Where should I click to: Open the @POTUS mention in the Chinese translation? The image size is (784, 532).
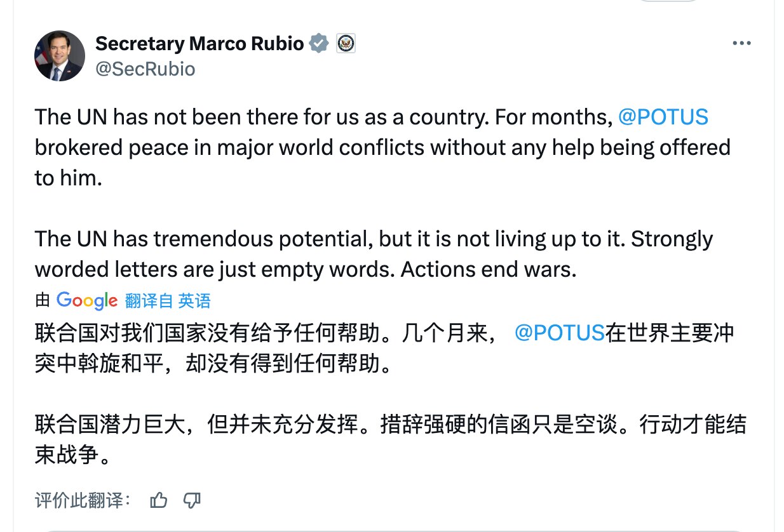tap(560, 331)
